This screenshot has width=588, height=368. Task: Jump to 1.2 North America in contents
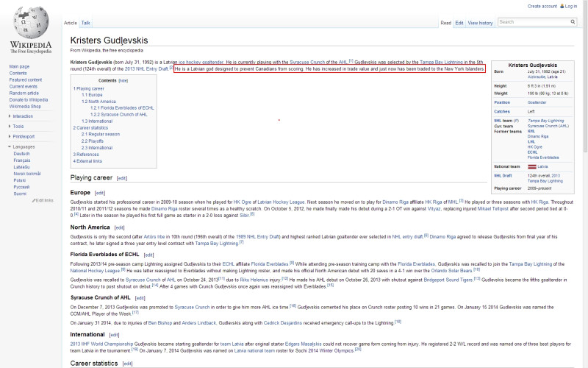(98, 102)
